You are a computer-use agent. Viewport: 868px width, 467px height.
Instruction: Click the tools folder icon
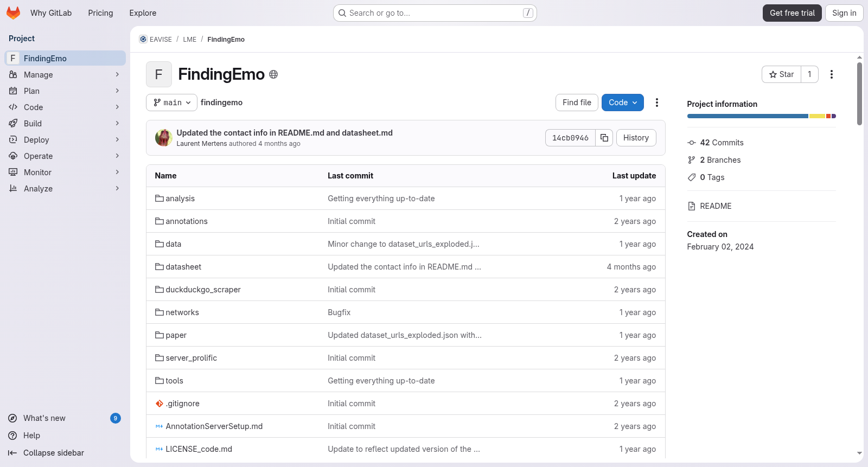159,381
